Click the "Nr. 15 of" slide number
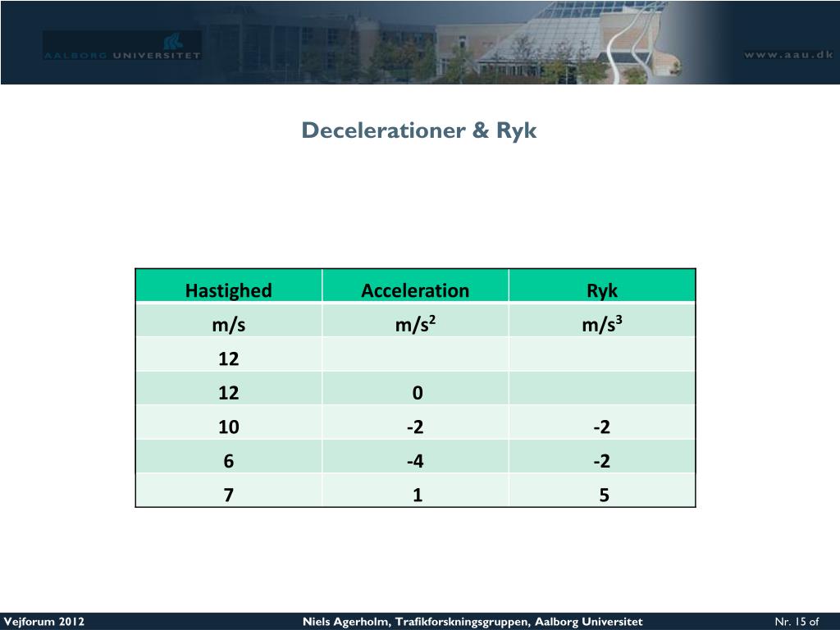The image size is (840, 630). pos(797,622)
